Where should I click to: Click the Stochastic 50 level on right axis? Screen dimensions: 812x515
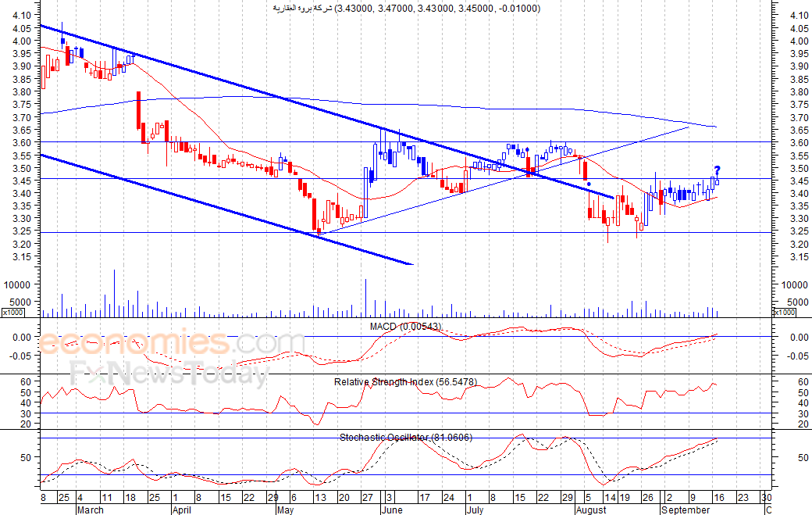click(803, 457)
